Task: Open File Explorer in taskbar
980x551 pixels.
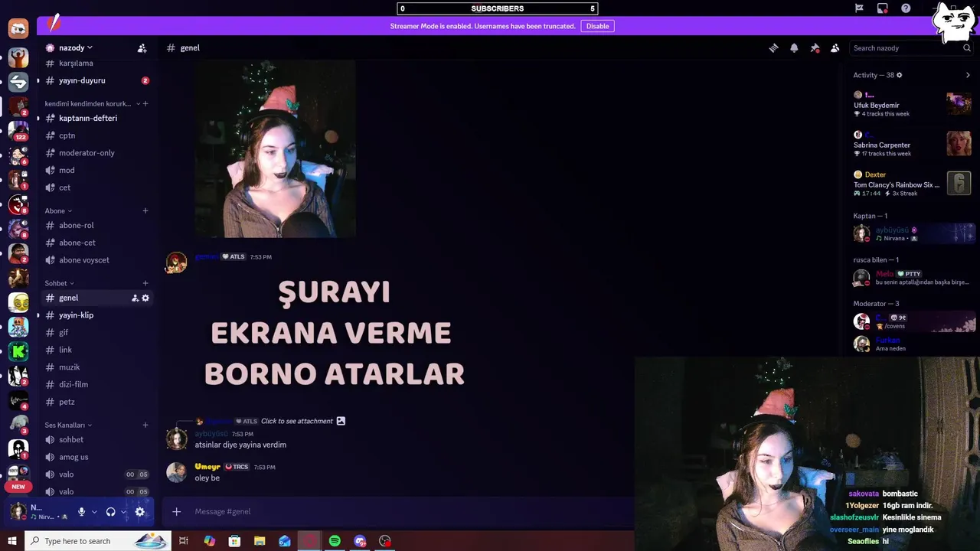Action: click(260, 541)
